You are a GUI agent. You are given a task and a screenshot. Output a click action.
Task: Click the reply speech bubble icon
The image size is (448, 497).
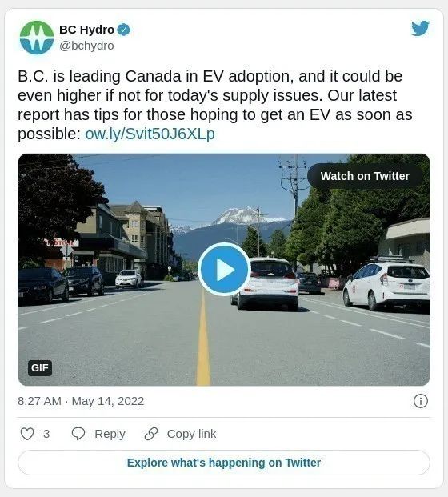(x=78, y=434)
